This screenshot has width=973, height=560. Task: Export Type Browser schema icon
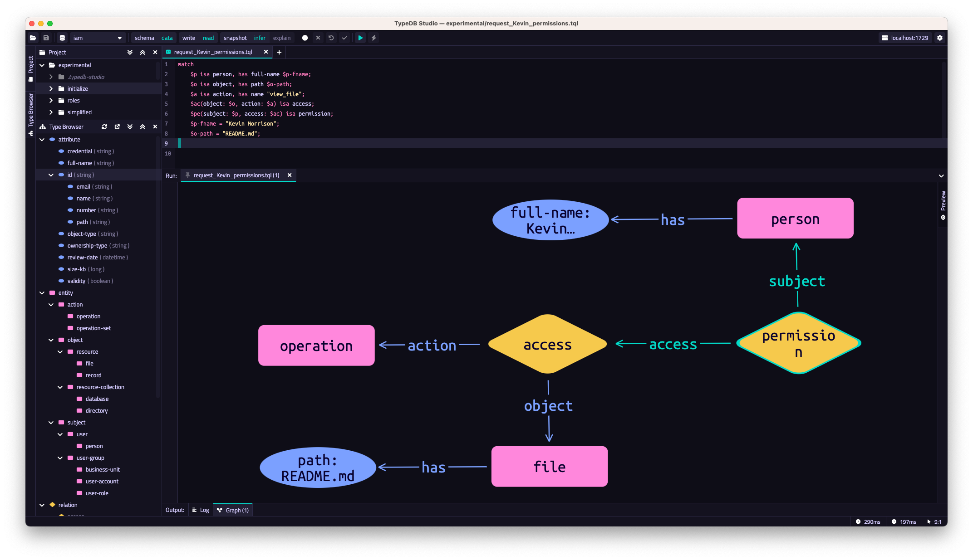coord(117,127)
